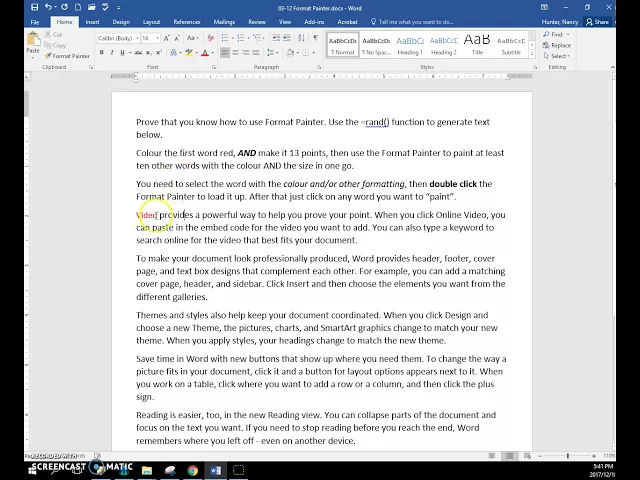Open the Find dropdown arrow
640x480 pixels.
568,35
